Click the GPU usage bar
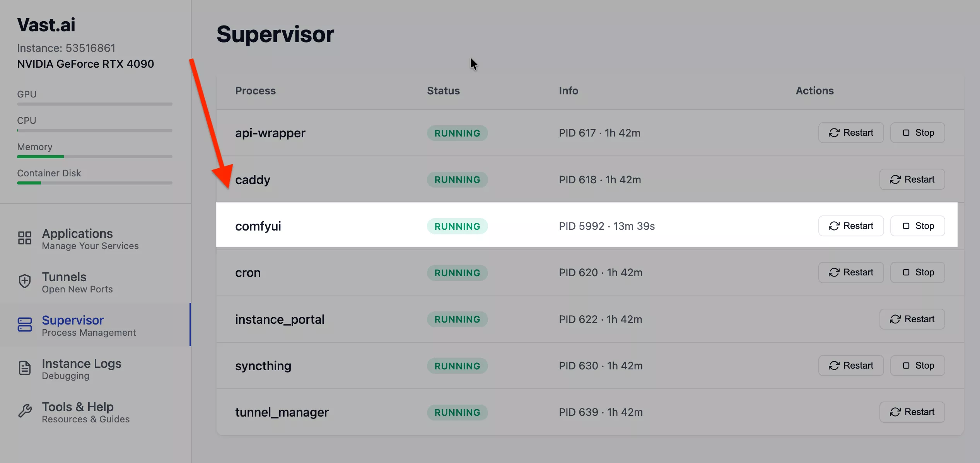The image size is (980, 463). (x=95, y=104)
